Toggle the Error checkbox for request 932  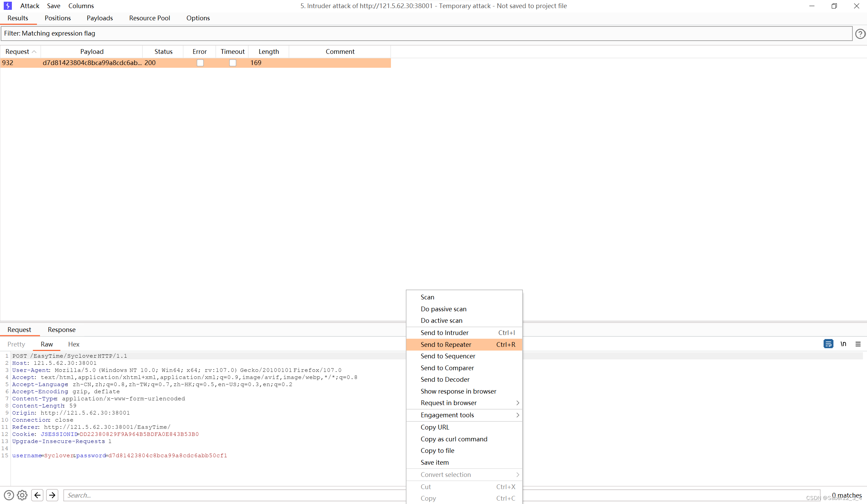(200, 63)
